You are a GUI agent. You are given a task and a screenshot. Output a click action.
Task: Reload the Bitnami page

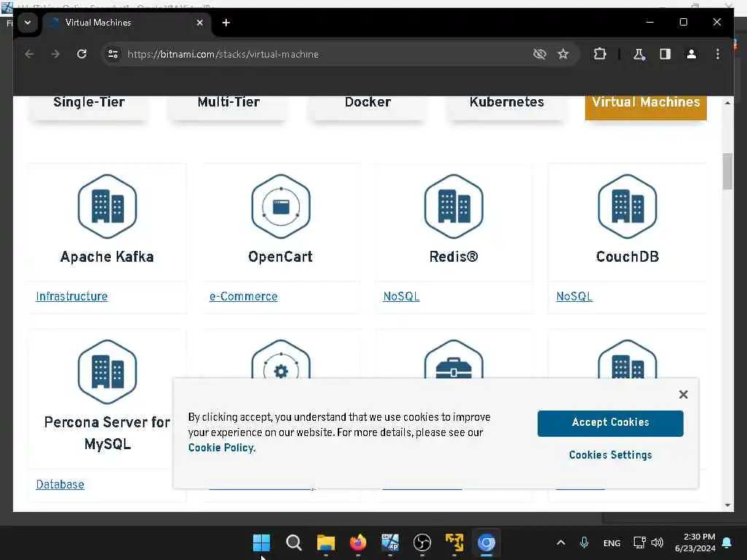coord(82,54)
